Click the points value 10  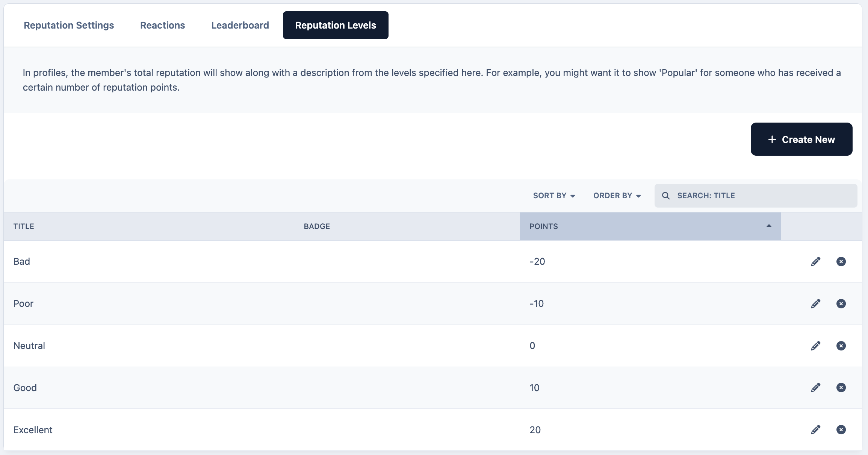(534, 388)
